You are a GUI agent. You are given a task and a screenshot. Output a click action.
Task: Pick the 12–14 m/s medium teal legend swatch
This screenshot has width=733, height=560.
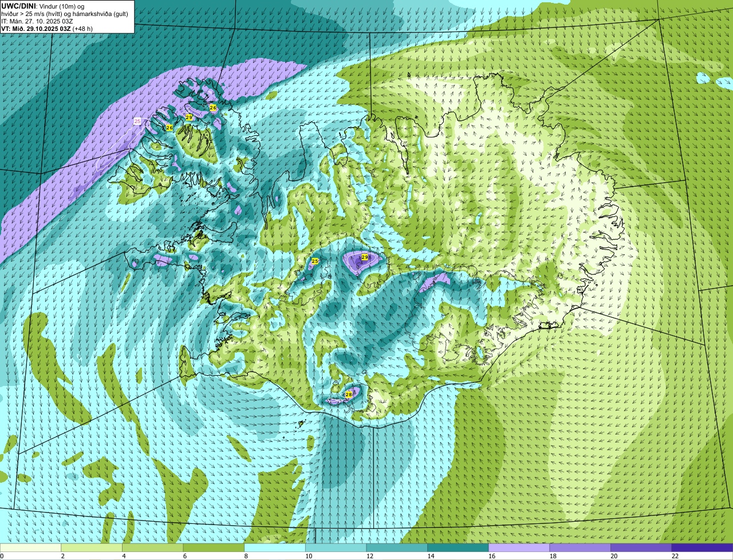pos(397,547)
